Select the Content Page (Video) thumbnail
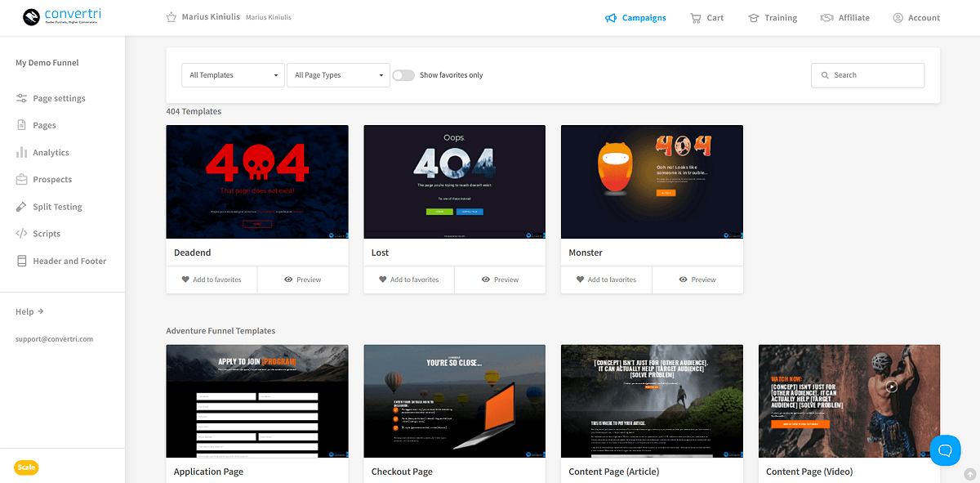The height and width of the screenshot is (483, 980). tap(849, 401)
